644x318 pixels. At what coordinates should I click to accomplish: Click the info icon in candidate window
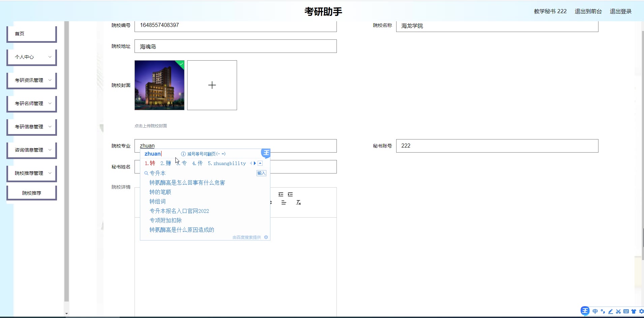click(183, 154)
